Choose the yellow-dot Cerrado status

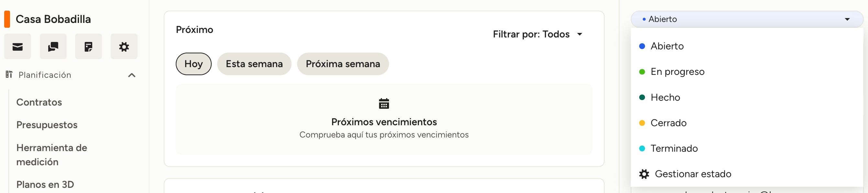[x=668, y=123]
